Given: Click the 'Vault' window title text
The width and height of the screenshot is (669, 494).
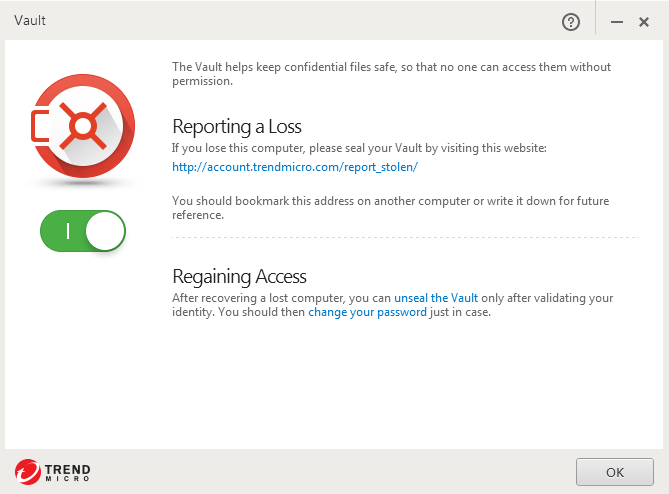Looking at the screenshot, I should tap(30, 20).
